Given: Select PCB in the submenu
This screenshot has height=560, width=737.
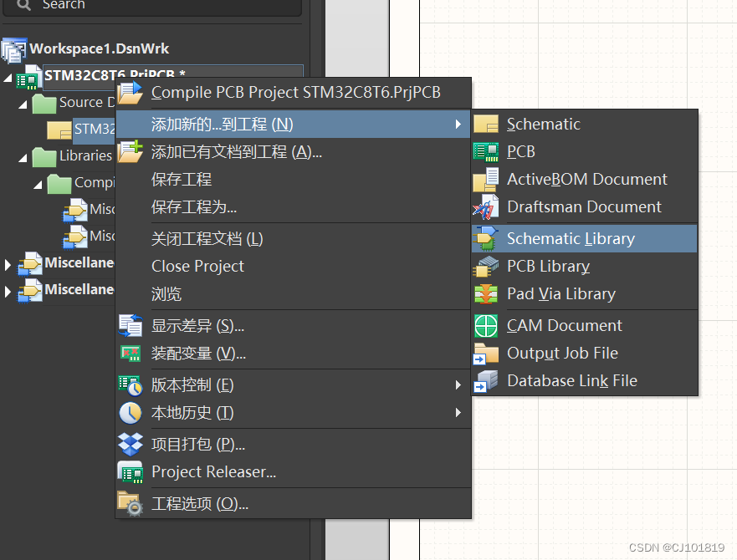Looking at the screenshot, I should pos(584,152).
